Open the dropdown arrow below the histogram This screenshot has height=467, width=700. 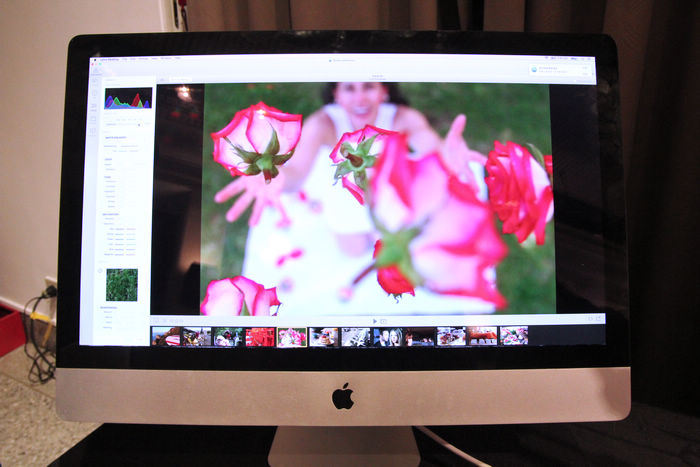(x=139, y=125)
